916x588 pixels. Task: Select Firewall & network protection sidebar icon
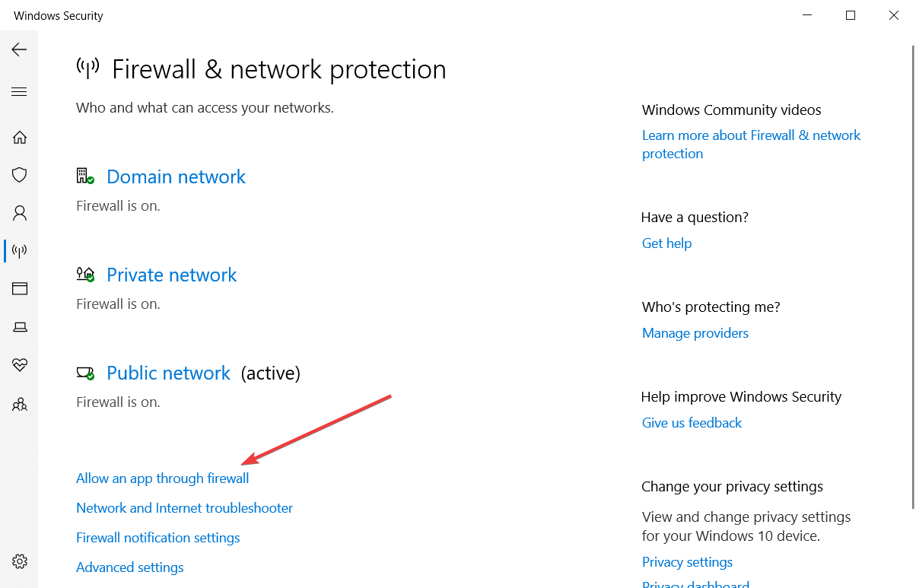pyautogui.click(x=20, y=250)
